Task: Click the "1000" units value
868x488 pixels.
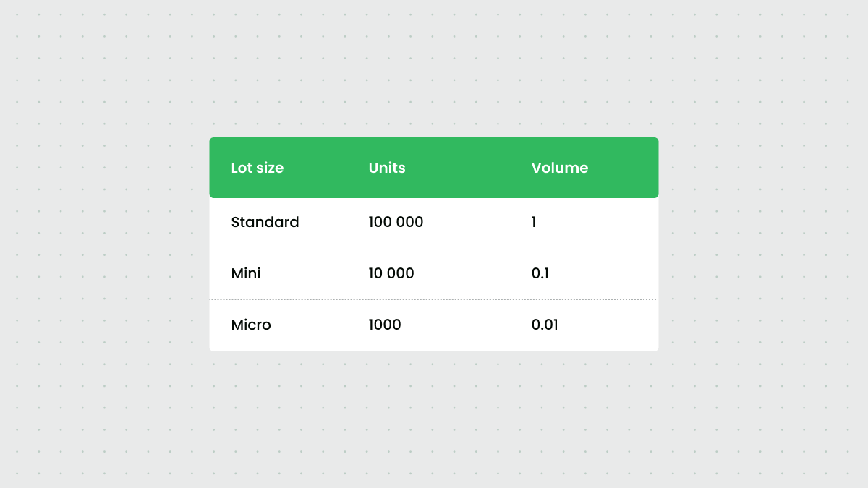Action: (385, 325)
